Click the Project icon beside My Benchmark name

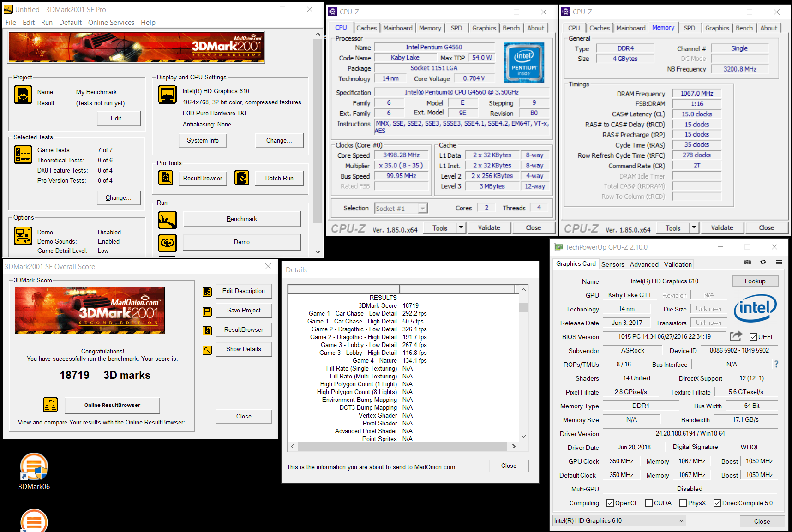[x=23, y=95]
